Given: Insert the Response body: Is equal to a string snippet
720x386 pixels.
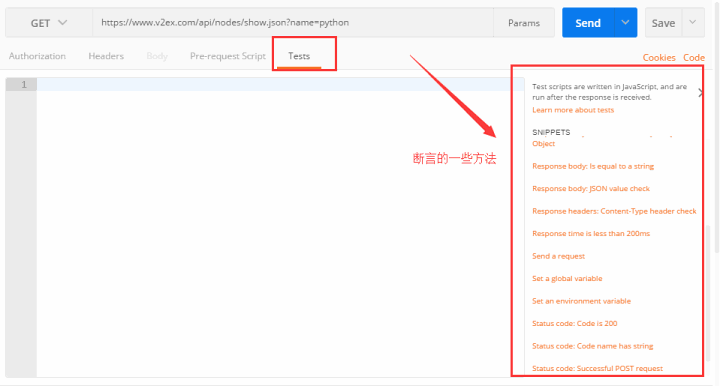Looking at the screenshot, I should [x=593, y=166].
